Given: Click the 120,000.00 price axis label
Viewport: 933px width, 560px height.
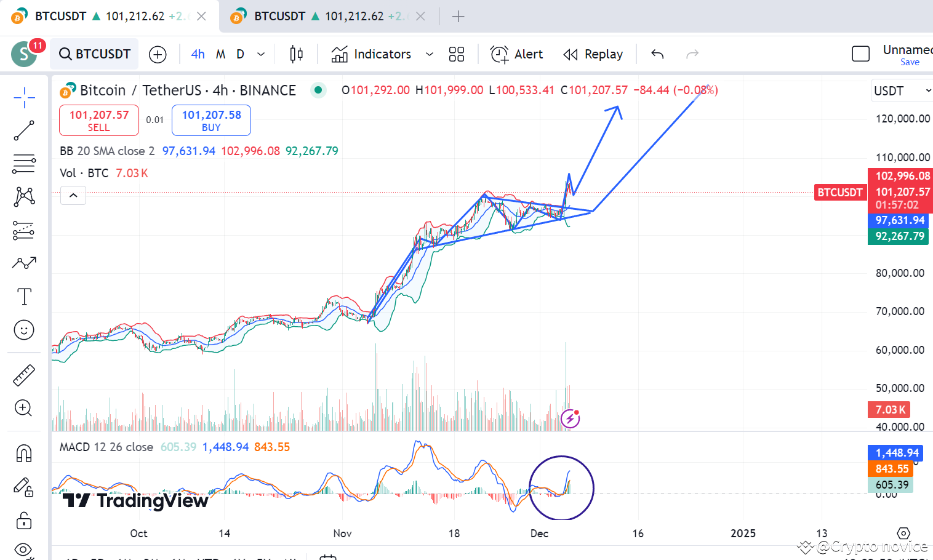Looking at the screenshot, I should [x=902, y=119].
